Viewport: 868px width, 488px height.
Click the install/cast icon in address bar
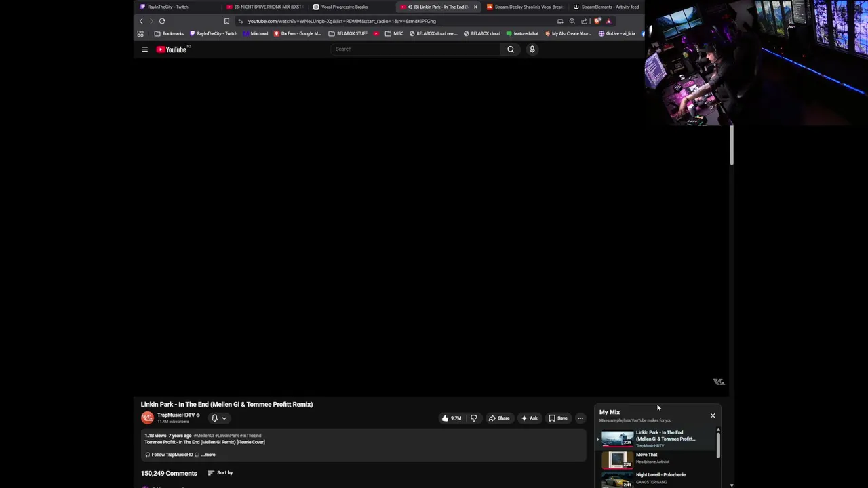click(x=560, y=21)
